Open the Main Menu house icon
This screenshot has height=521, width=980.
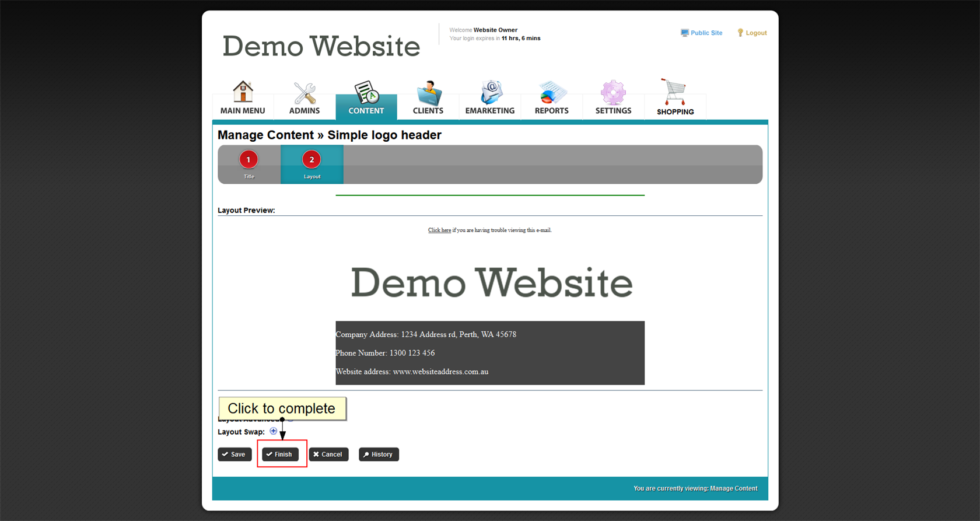pos(243,98)
